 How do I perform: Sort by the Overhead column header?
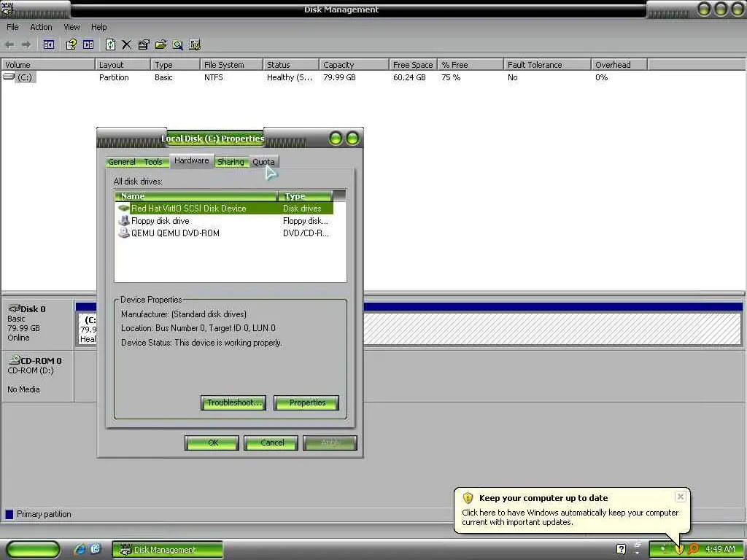pyautogui.click(x=619, y=65)
